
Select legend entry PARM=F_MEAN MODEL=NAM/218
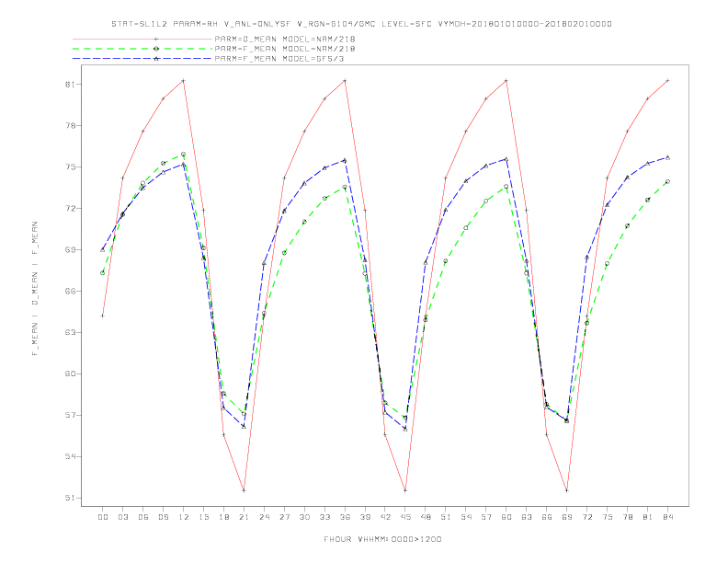tap(285, 49)
